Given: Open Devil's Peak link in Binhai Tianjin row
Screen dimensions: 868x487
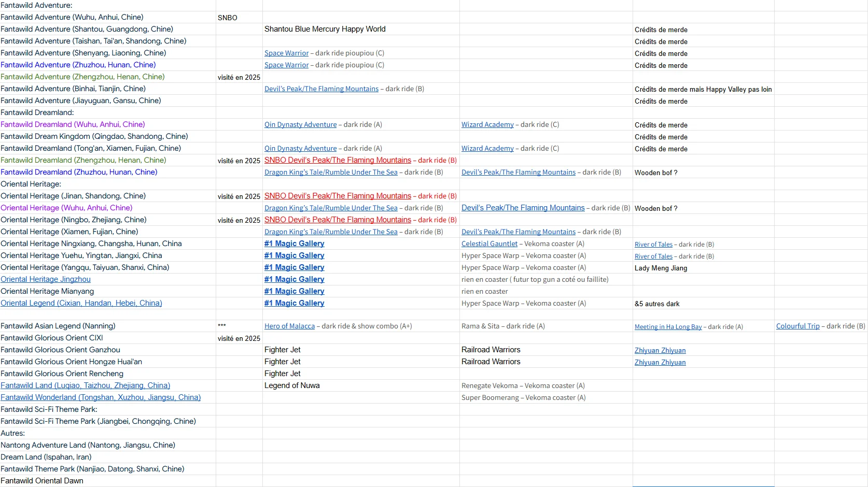Looking at the screenshot, I should click(x=321, y=89).
